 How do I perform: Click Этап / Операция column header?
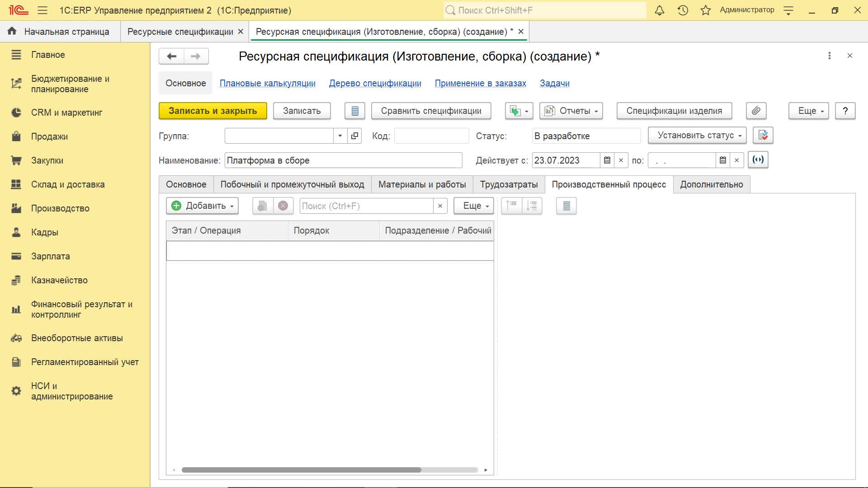click(227, 230)
